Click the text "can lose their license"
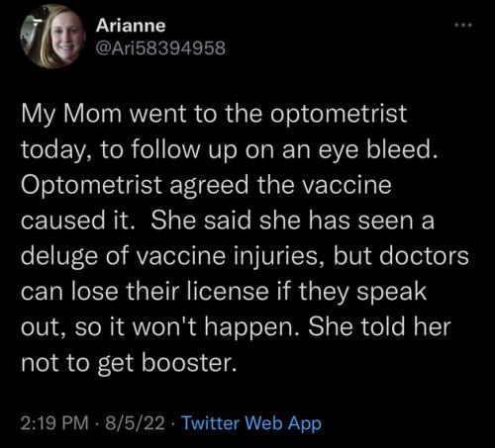This screenshot has height=448, width=495. (x=145, y=292)
